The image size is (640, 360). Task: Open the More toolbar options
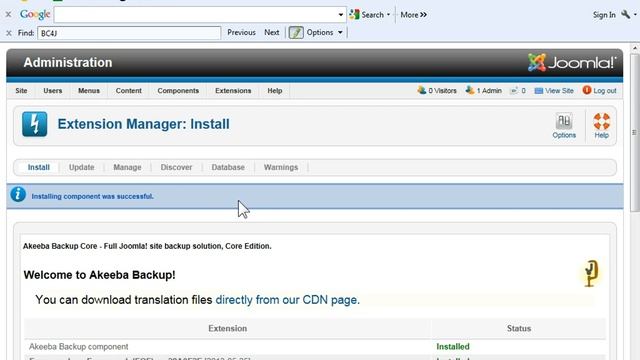tap(413, 15)
